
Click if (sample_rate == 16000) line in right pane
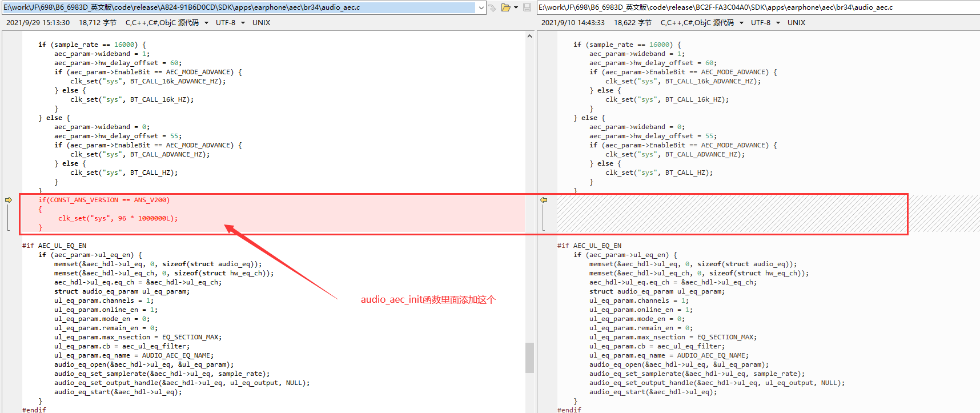coord(627,45)
